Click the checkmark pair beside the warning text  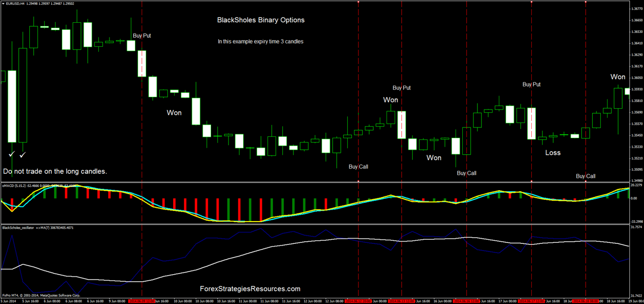click(x=17, y=154)
